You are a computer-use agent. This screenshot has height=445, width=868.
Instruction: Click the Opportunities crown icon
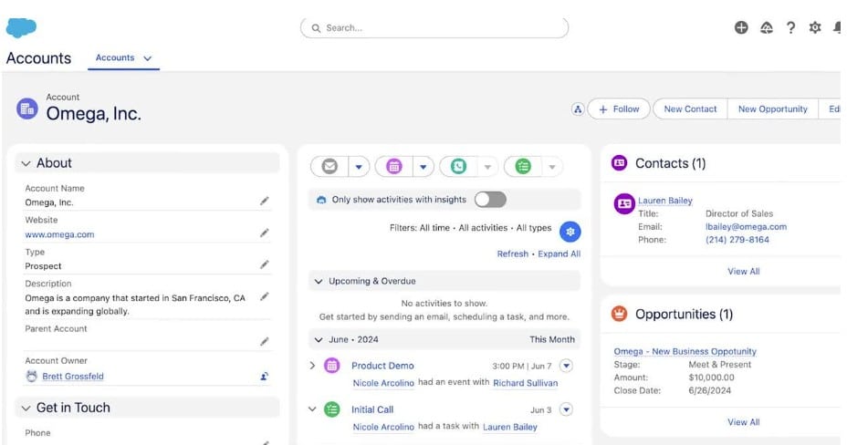[x=619, y=314]
